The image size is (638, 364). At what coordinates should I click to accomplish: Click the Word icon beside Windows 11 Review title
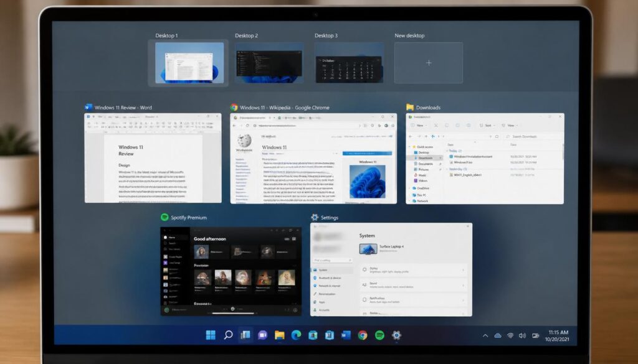[88, 107]
